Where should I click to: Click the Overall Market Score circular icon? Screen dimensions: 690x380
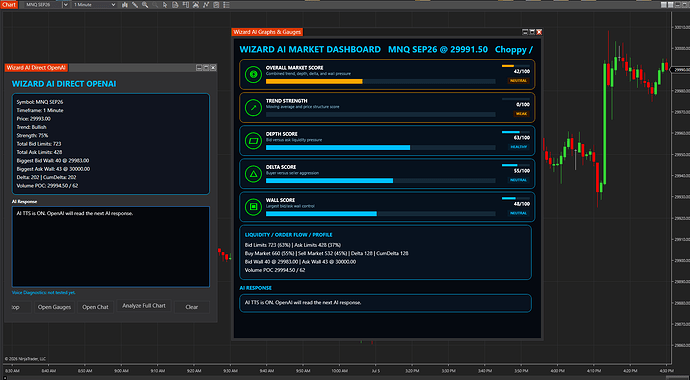(x=253, y=75)
